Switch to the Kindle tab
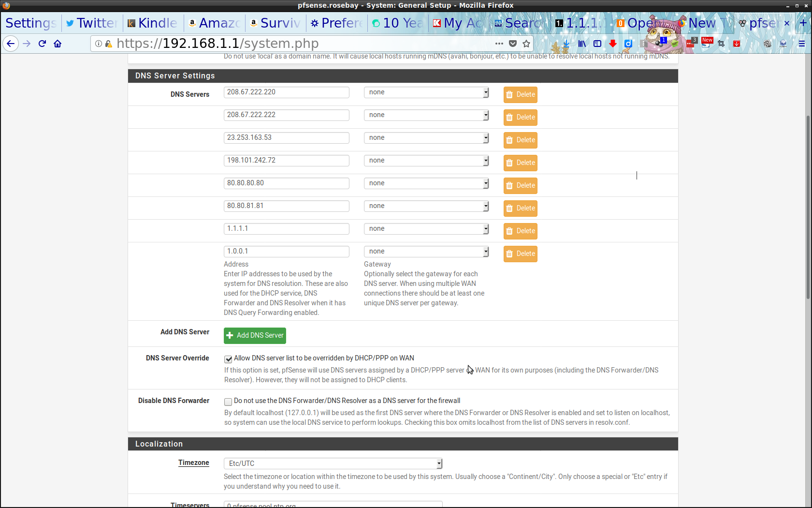 [x=153, y=23]
